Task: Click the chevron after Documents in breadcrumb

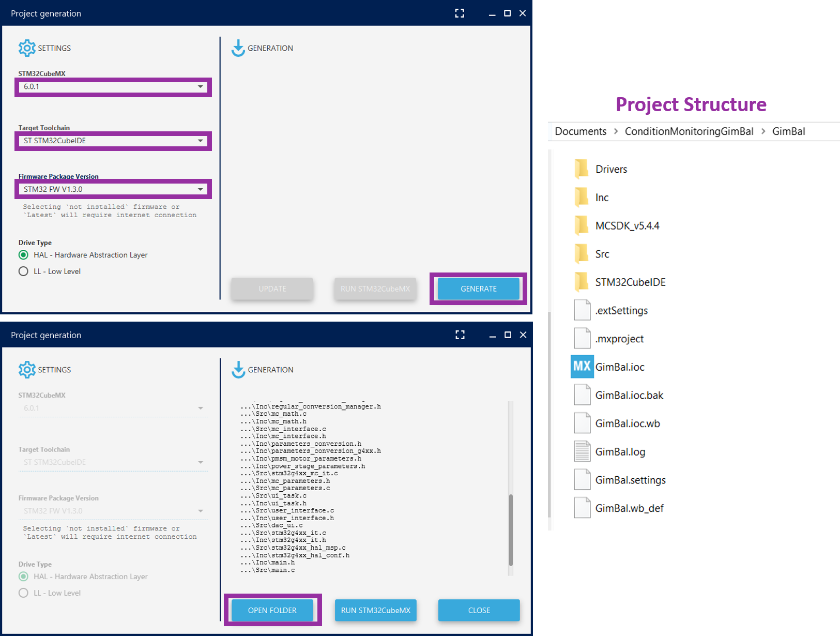Action: click(616, 131)
